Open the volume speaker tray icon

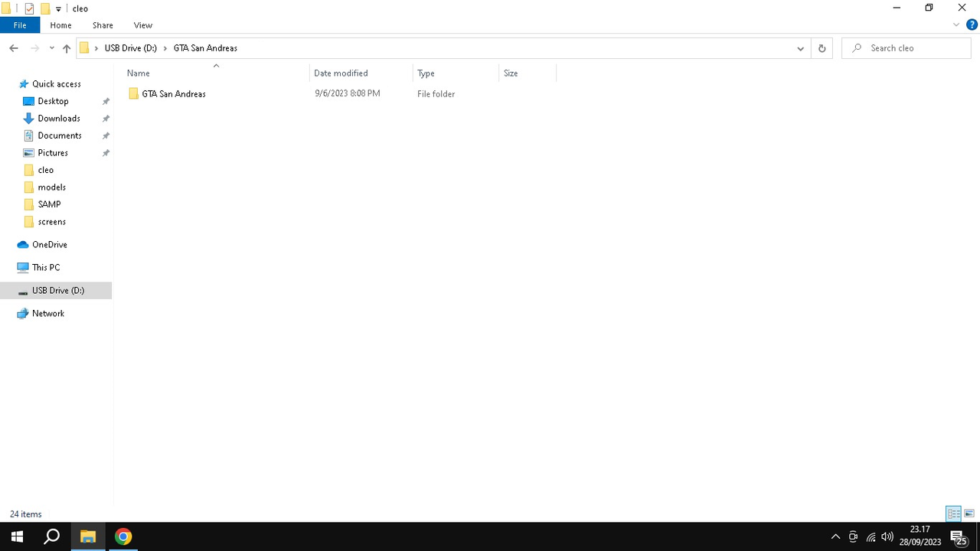point(887,536)
